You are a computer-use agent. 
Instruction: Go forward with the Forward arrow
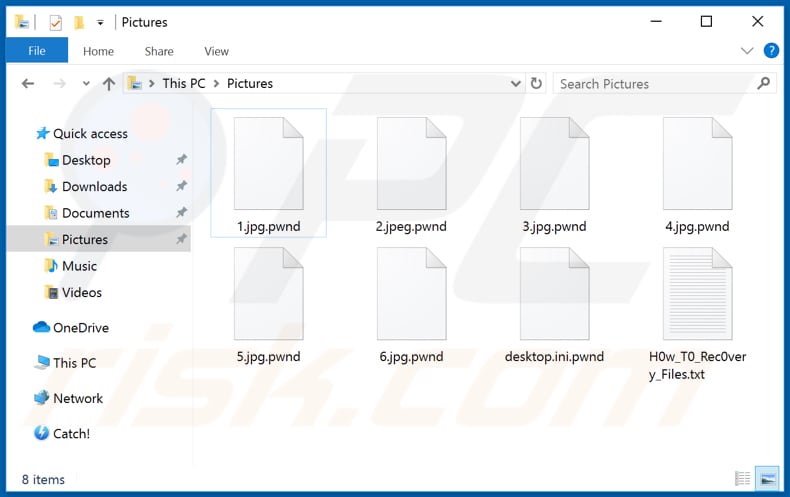[x=59, y=83]
